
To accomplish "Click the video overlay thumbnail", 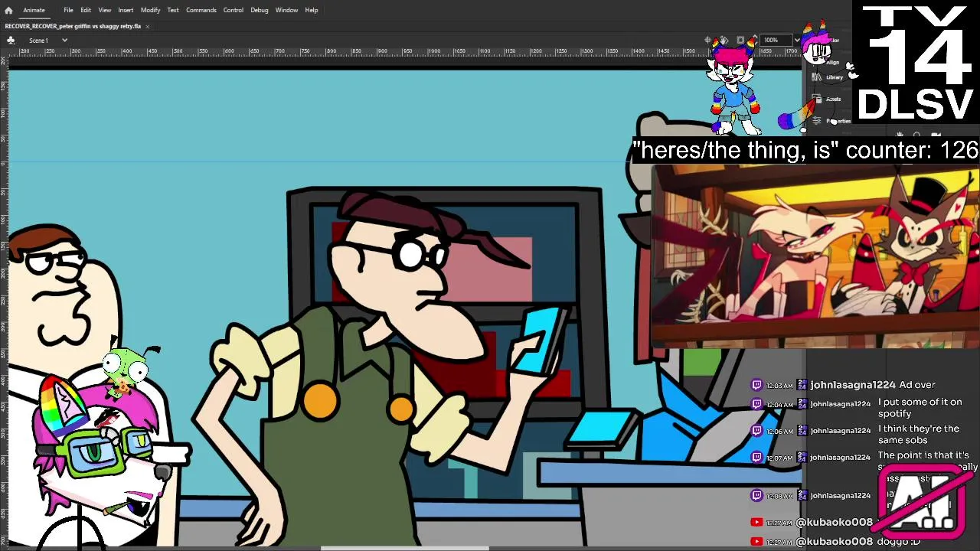I will coord(815,256).
